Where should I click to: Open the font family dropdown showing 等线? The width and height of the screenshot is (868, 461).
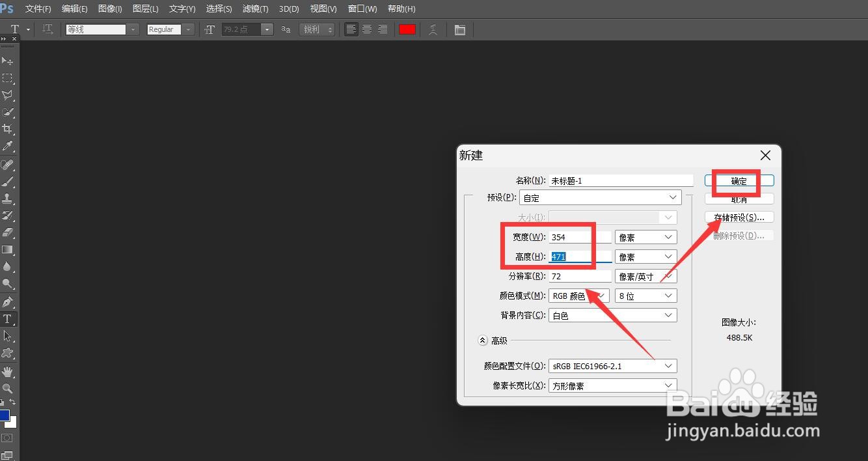tap(133, 29)
